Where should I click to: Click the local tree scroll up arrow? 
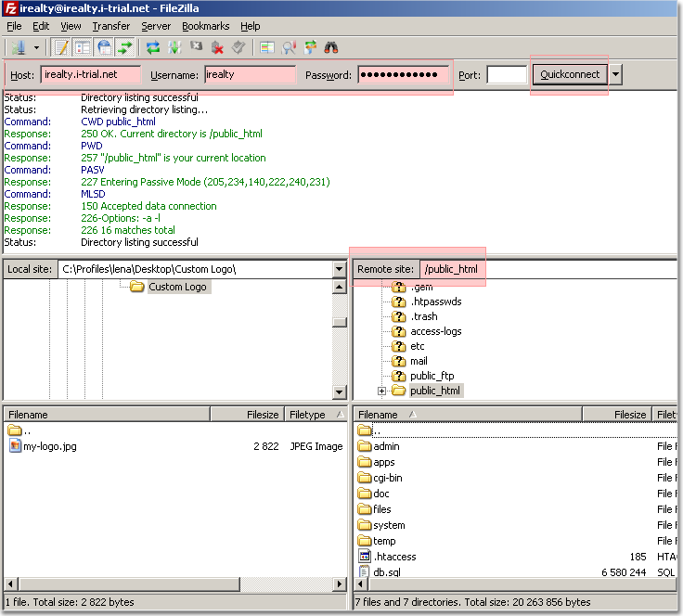pos(340,287)
